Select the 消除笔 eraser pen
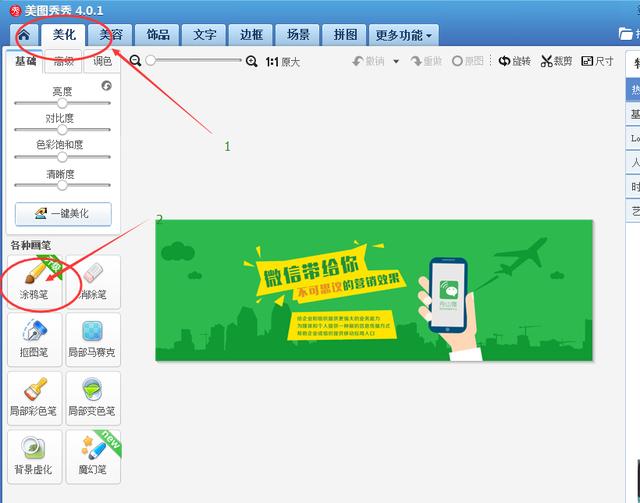Screen dimensions: 640x503 click(93, 282)
